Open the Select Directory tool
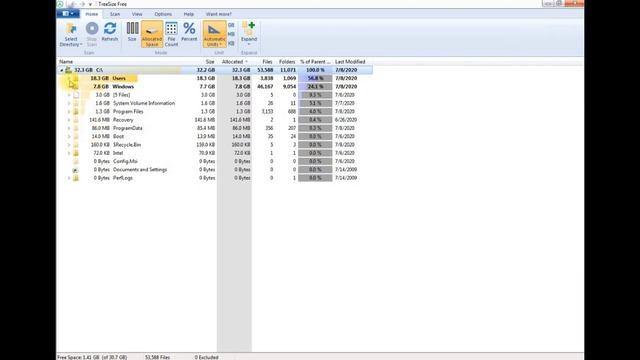 (x=71, y=34)
